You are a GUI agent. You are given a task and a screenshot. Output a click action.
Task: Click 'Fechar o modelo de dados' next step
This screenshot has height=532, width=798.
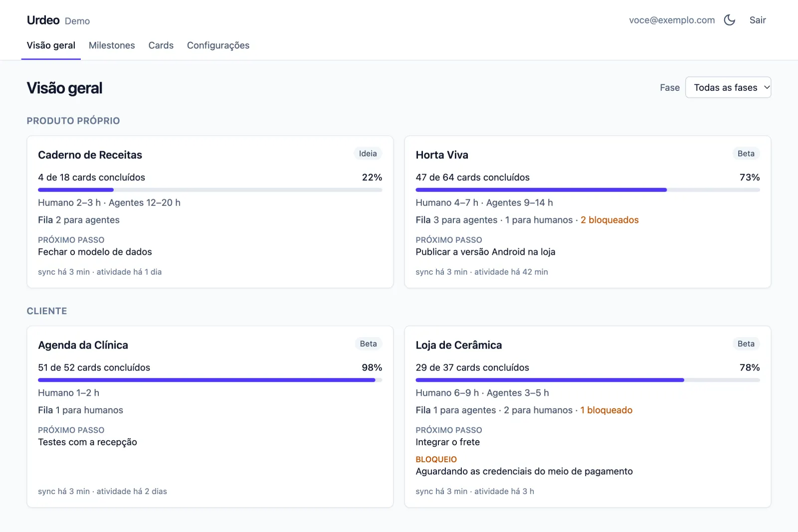coord(95,252)
